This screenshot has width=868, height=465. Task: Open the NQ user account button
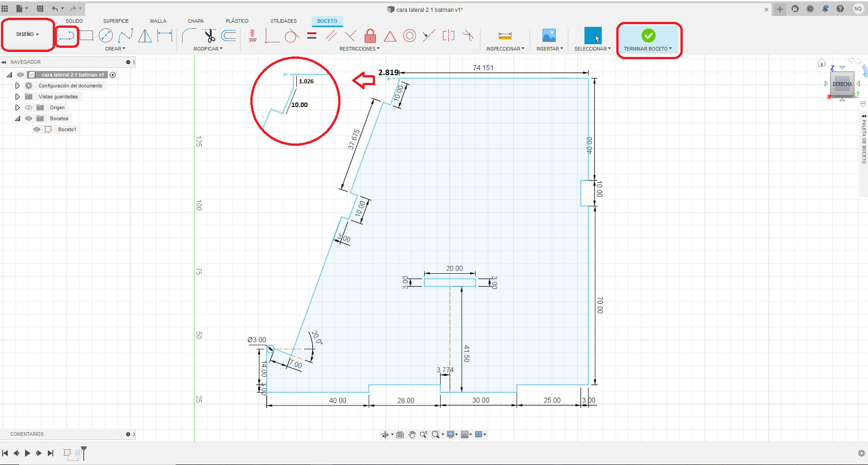click(x=858, y=9)
